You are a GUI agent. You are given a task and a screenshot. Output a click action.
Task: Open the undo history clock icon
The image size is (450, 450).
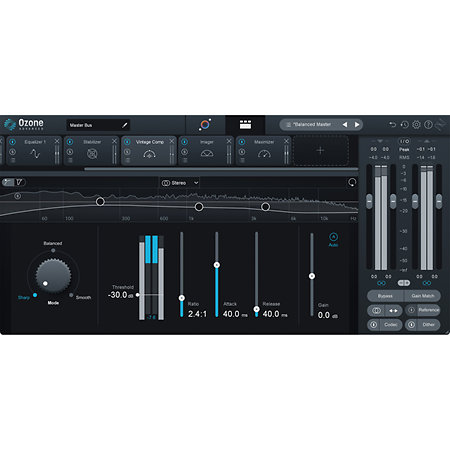click(404, 124)
